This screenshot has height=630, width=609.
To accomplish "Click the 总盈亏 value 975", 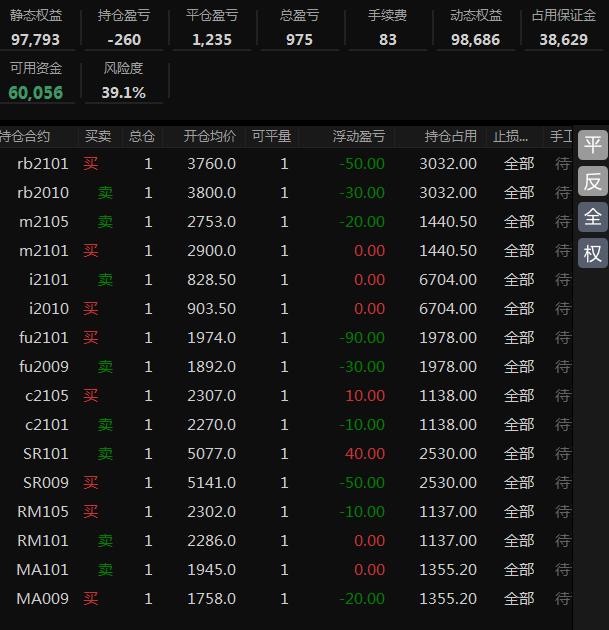I will click(x=299, y=40).
